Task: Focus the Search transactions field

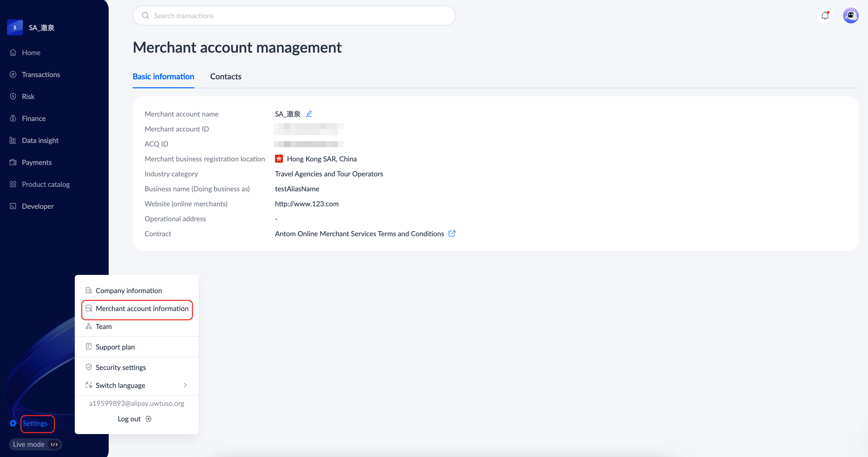Action: [x=294, y=15]
